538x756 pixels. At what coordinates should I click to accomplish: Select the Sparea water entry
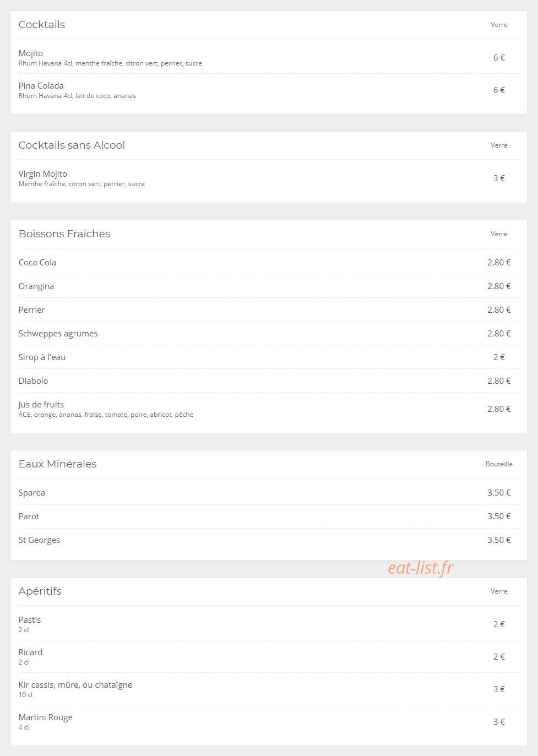tap(269, 493)
